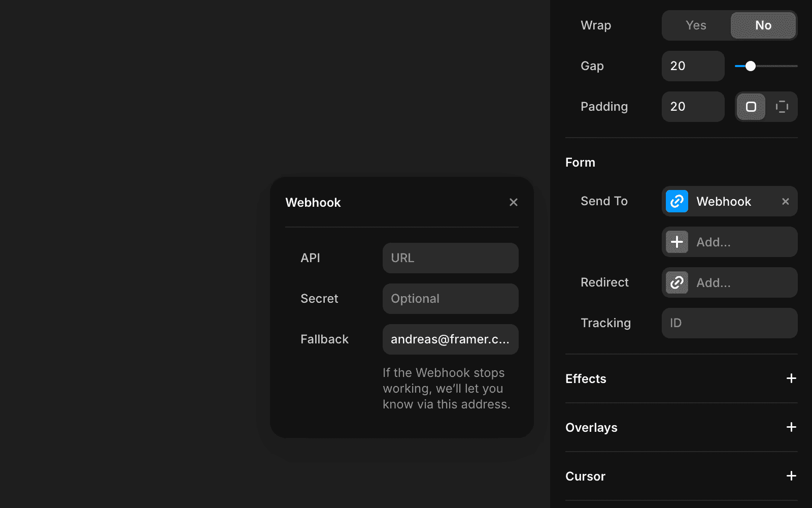812x508 pixels.
Task: Click the Secret Optional field
Action: coord(450,299)
